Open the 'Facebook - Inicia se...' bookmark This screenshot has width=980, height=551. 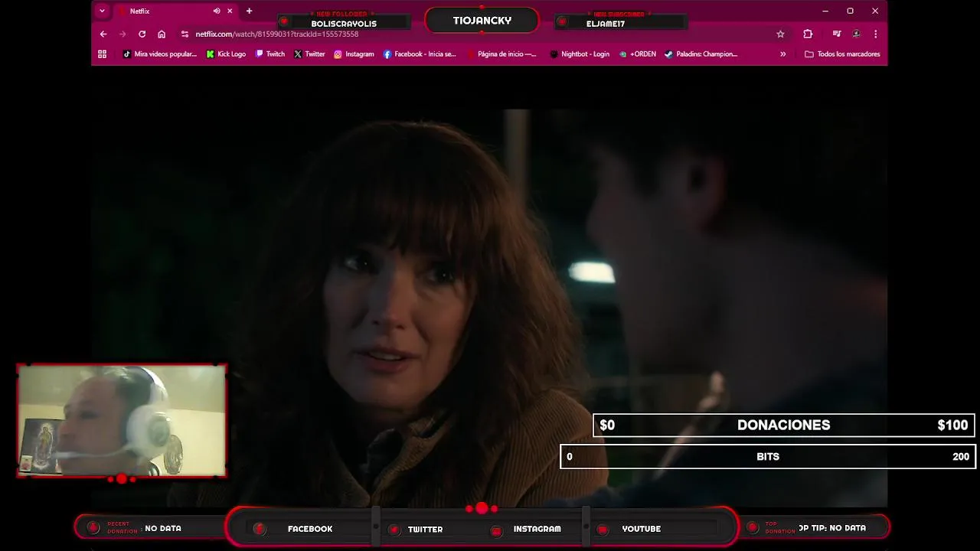[x=420, y=54]
